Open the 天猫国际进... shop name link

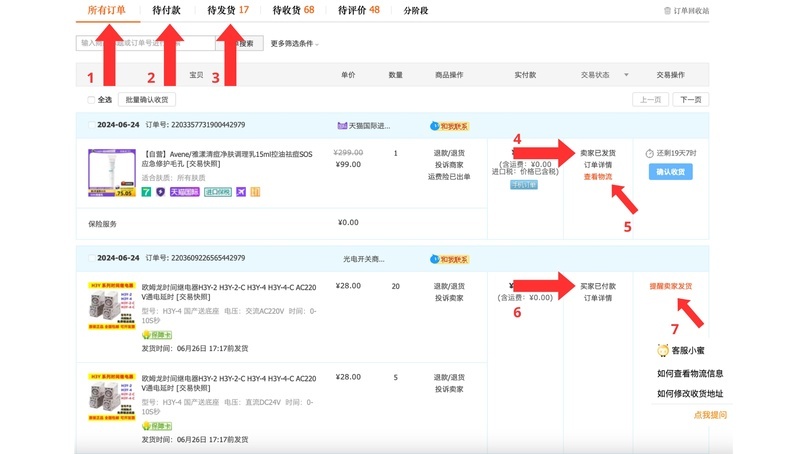click(x=369, y=126)
